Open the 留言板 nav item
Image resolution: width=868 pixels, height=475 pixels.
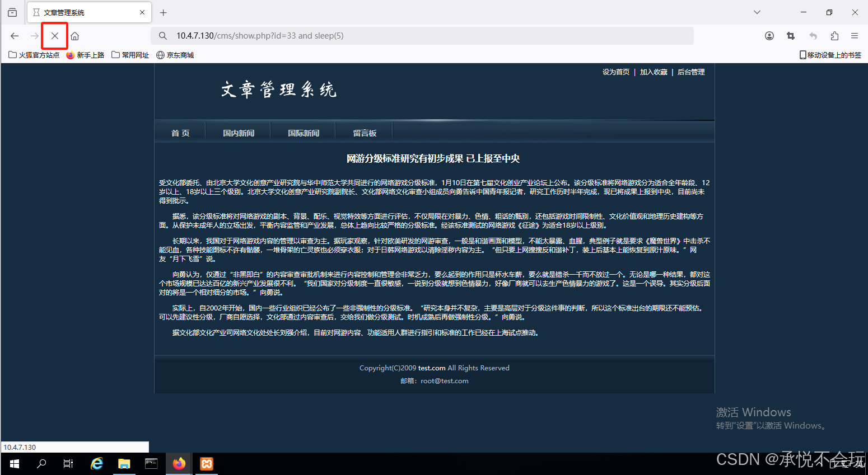coord(365,133)
